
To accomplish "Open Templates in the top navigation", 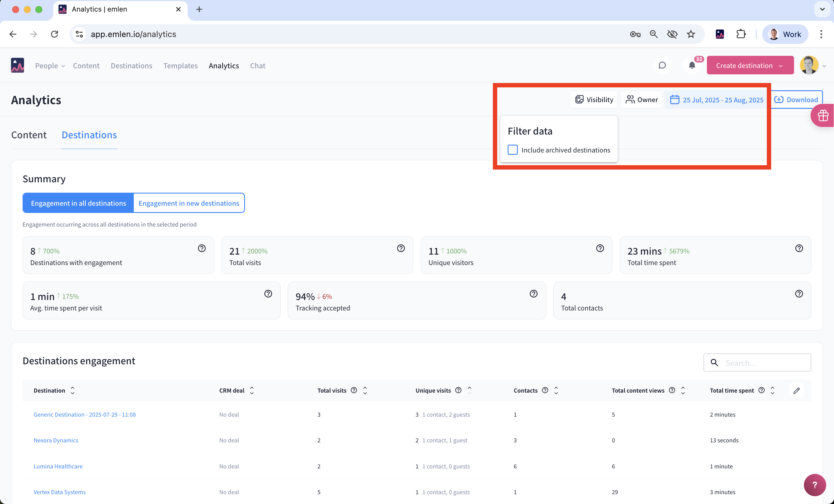I will [x=180, y=66].
